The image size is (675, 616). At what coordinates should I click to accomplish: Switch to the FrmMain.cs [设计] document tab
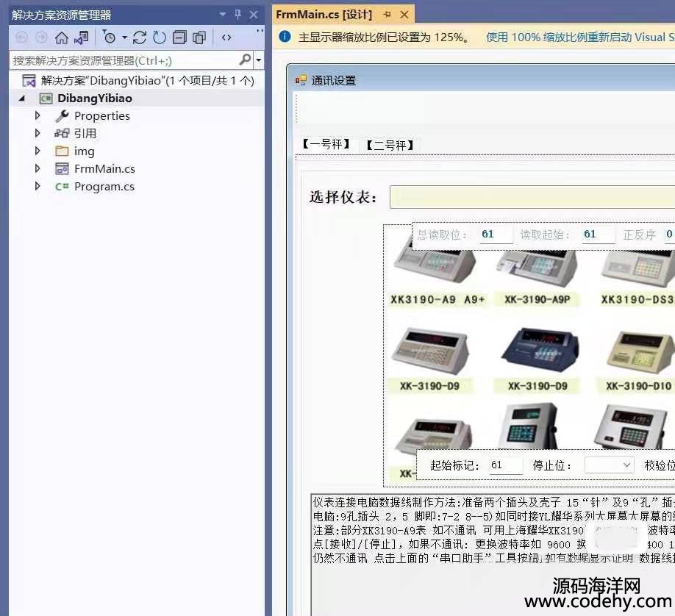[324, 15]
